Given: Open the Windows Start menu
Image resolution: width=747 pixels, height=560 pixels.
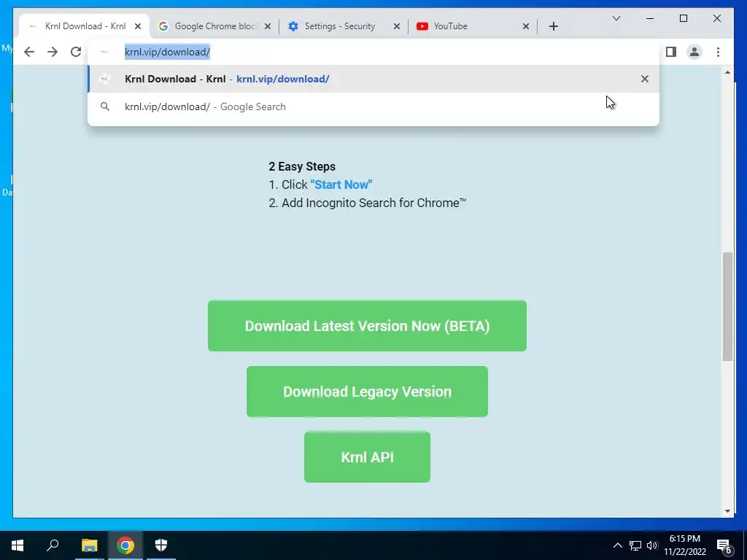Looking at the screenshot, I should [x=18, y=545].
